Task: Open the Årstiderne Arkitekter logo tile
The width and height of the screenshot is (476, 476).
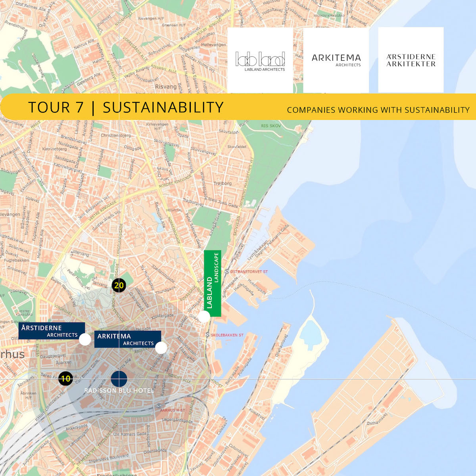Action: (x=411, y=60)
